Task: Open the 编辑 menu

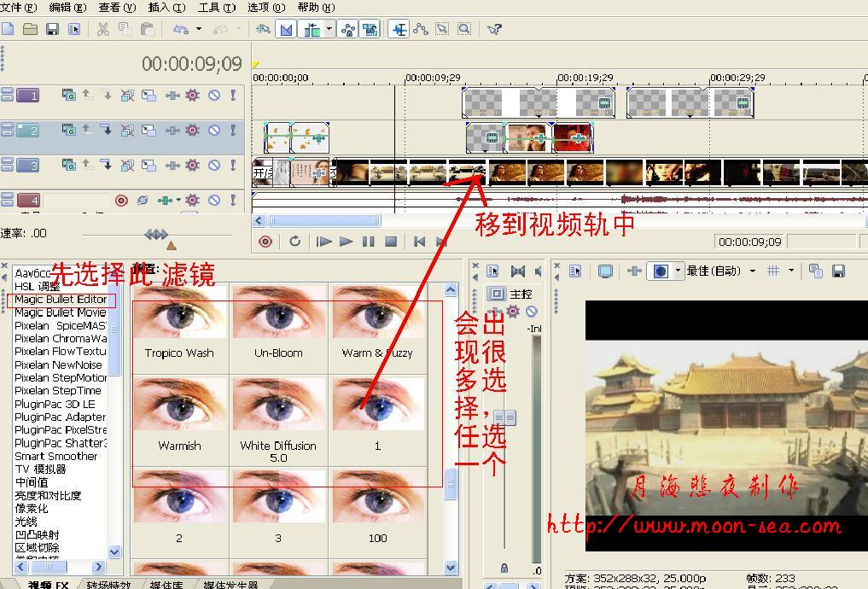Action: tap(67, 7)
